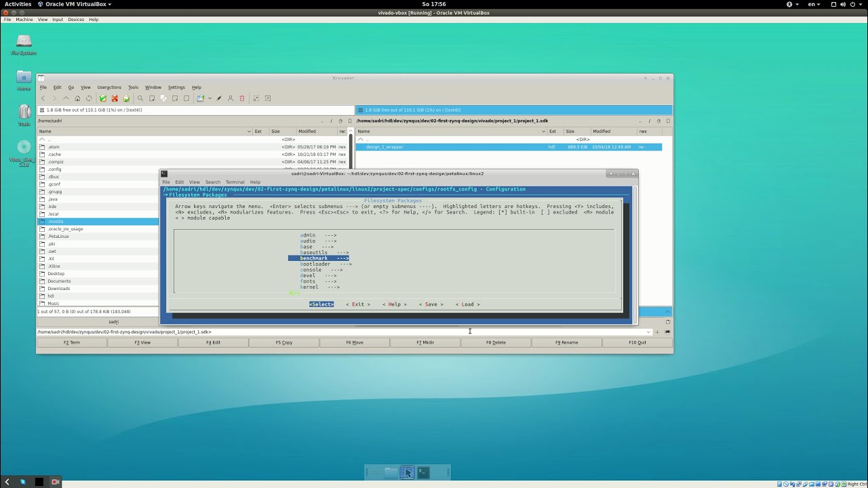Click invert selection icon in toolbar
The image size is (868, 488).
point(126,98)
